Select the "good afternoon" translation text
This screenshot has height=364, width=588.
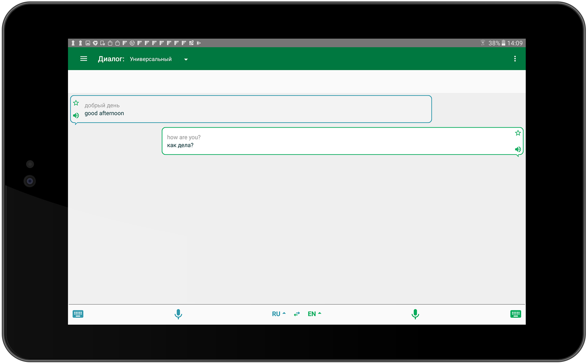104,113
